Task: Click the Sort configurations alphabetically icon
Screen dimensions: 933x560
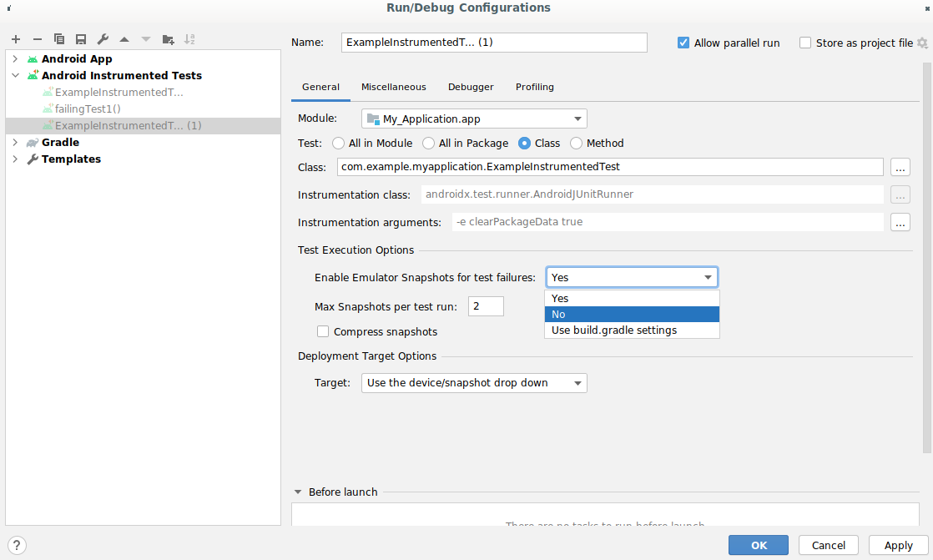Action: tap(189, 39)
